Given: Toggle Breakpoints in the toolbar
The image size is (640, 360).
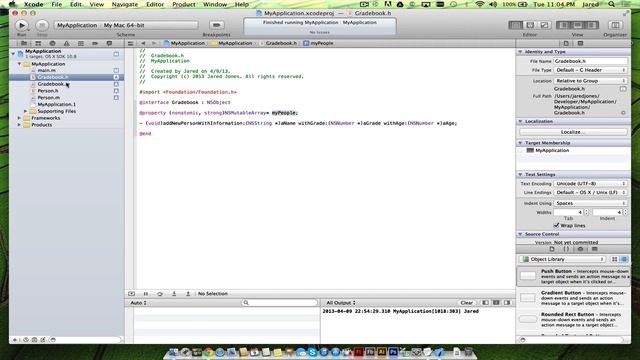Looking at the screenshot, I should click(x=216, y=25).
